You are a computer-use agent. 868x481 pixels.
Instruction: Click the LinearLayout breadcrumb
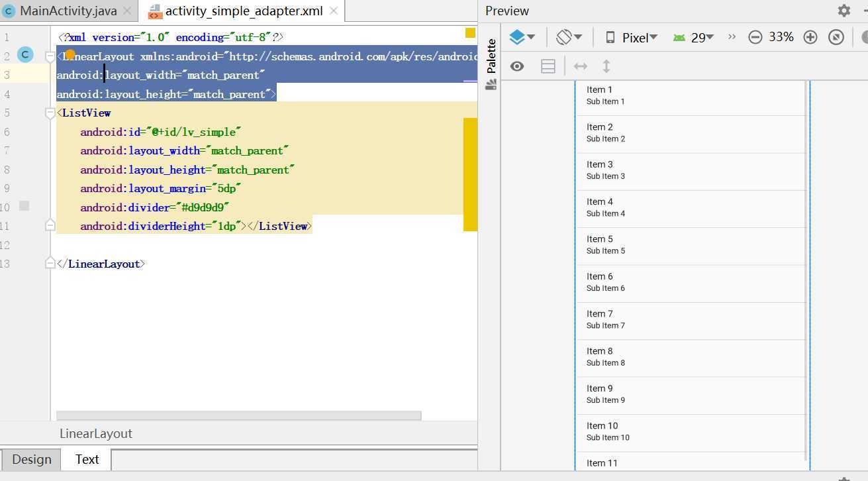tap(96, 433)
